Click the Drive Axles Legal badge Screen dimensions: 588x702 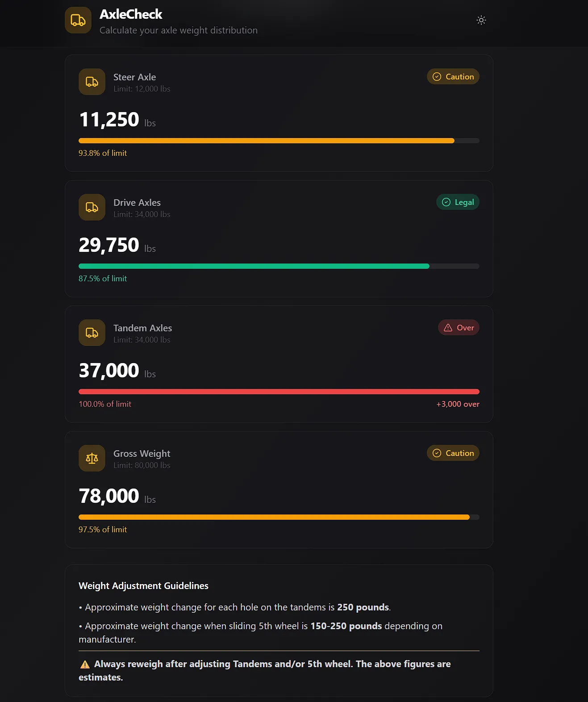click(x=457, y=202)
